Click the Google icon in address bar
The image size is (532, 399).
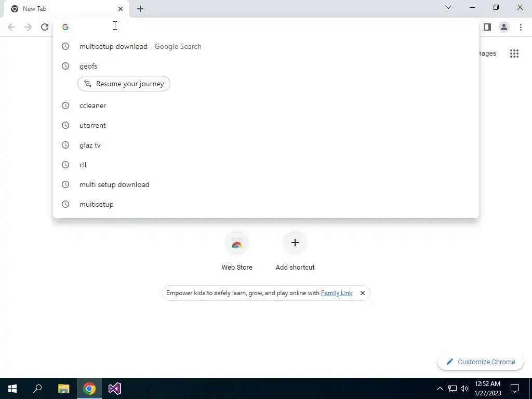pos(65,27)
